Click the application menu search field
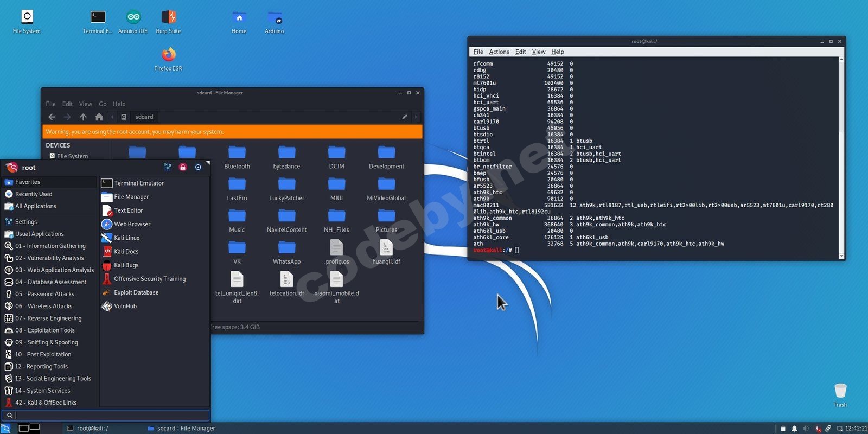Viewport: 868px width, 434px height. click(x=108, y=415)
